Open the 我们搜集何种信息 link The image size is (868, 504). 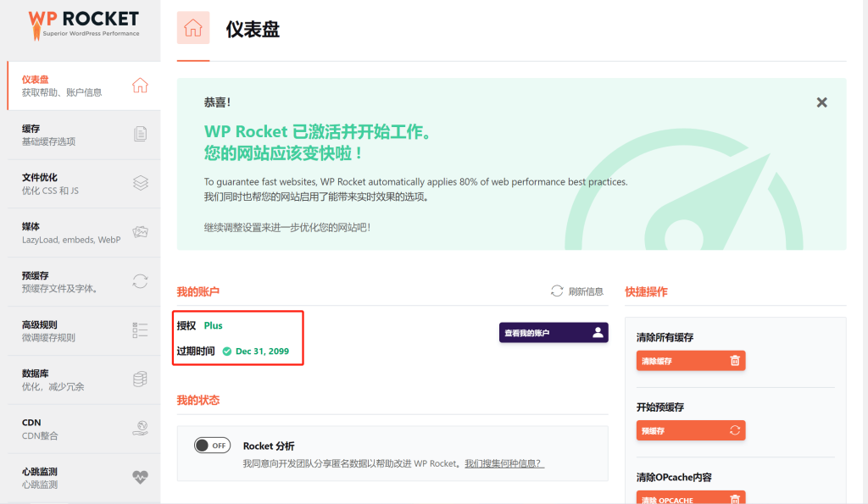pyautogui.click(x=504, y=464)
